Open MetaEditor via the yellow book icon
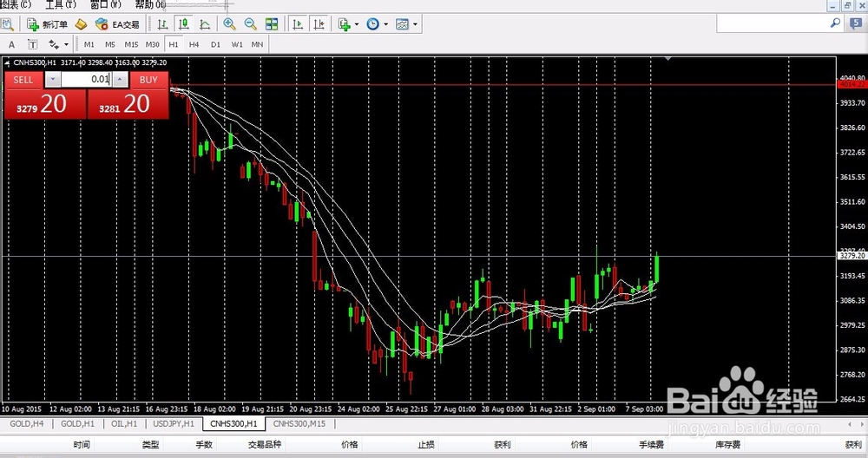 point(82,24)
